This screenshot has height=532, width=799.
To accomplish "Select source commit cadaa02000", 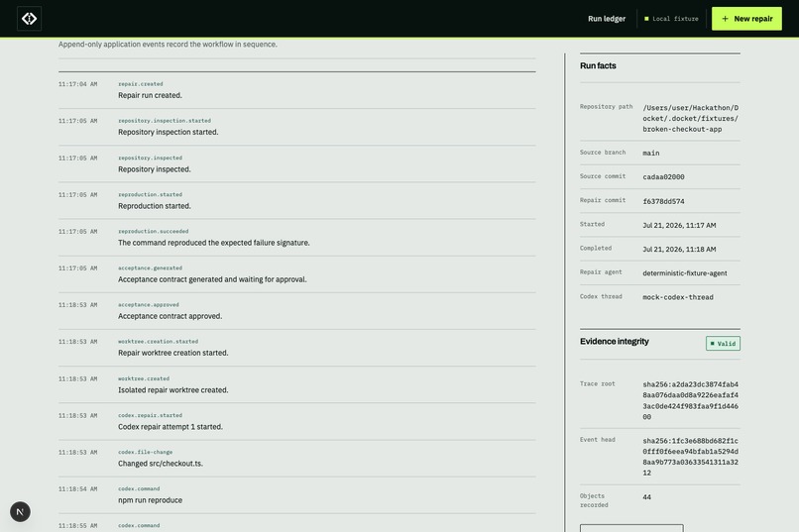I will [663, 176].
